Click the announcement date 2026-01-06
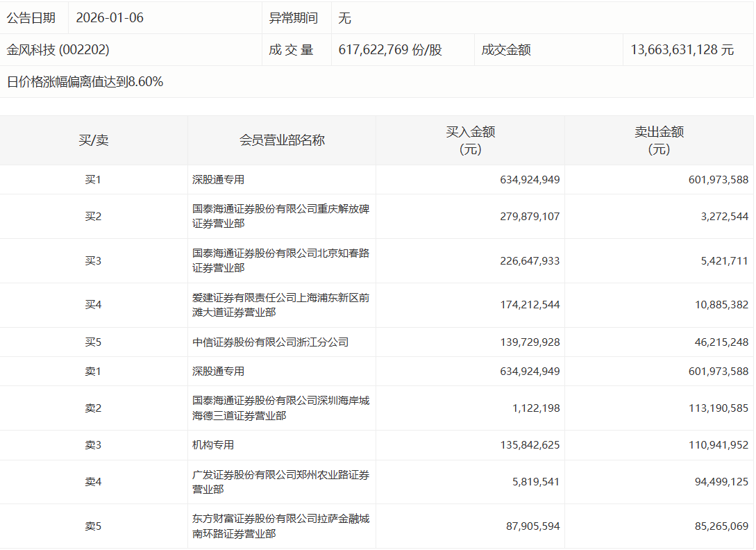Image resolution: width=756 pixels, height=550 pixels. point(110,18)
